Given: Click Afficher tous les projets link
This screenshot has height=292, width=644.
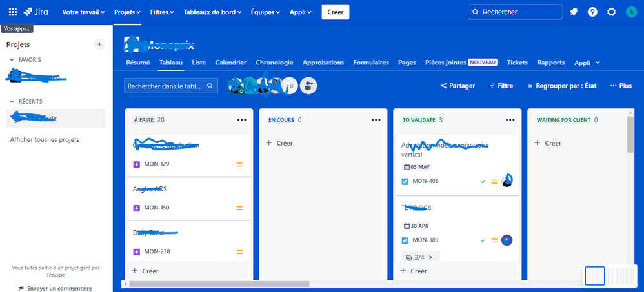Looking at the screenshot, I should (x=45, y=139).
